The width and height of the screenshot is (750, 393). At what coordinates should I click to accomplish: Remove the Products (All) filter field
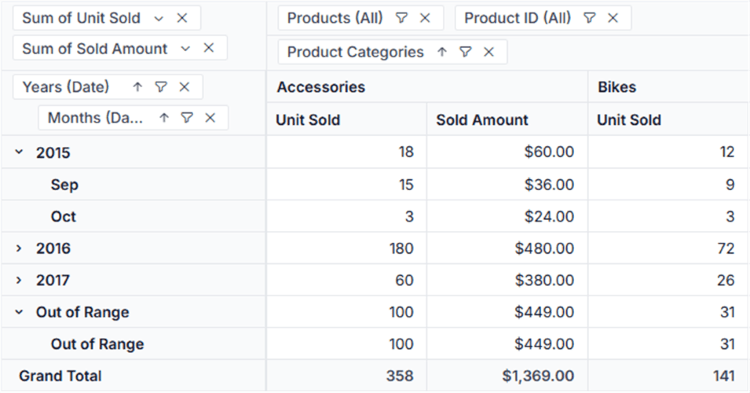pyautogui.click(x=425, y=18)
